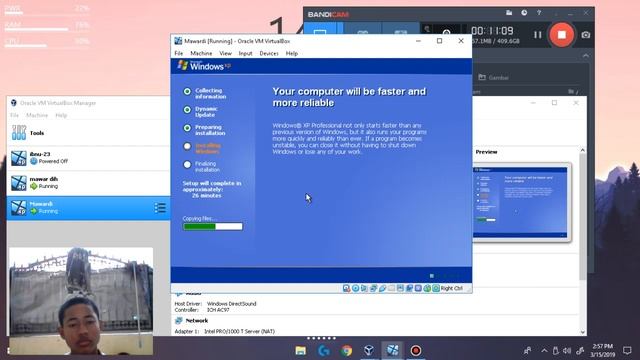Pause the Bandicam recording
The image size is (640, 360).
click(538, 35)
